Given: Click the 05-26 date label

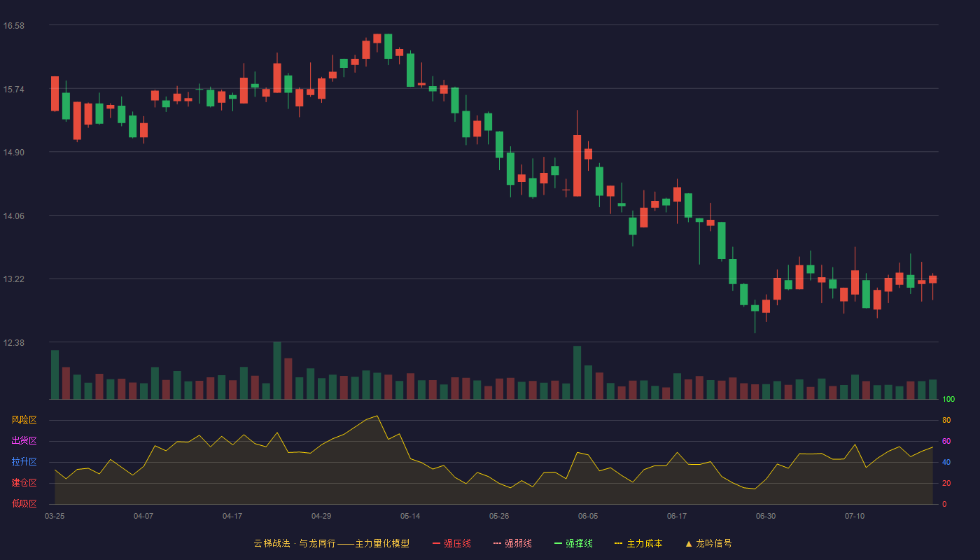Looking at the screenshot, I should (499, 516).
